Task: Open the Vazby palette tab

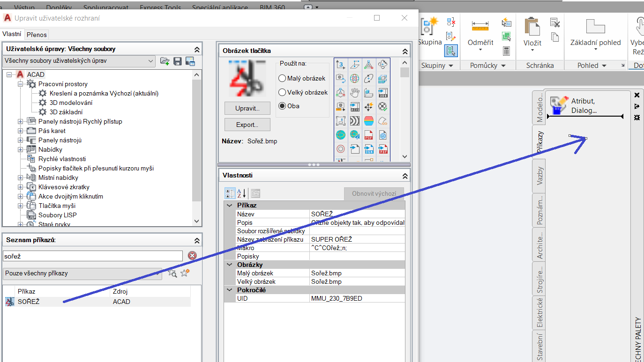Action: [x=539, y=176]
